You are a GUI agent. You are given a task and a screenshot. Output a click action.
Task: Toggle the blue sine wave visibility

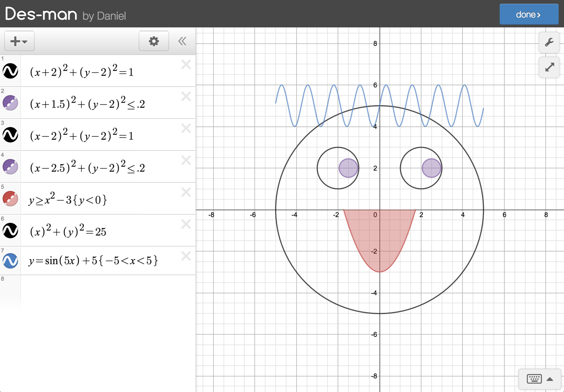[10, 261]
